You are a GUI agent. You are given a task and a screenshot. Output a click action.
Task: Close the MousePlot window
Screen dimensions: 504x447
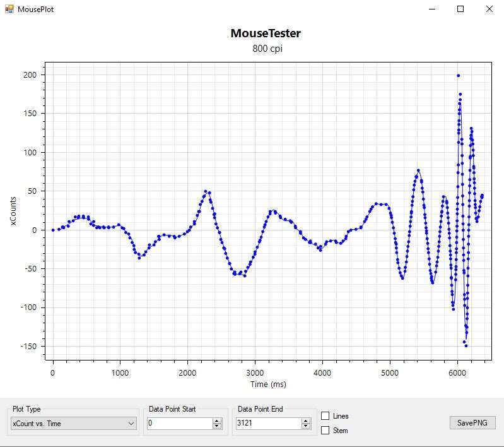click(489, 9)
